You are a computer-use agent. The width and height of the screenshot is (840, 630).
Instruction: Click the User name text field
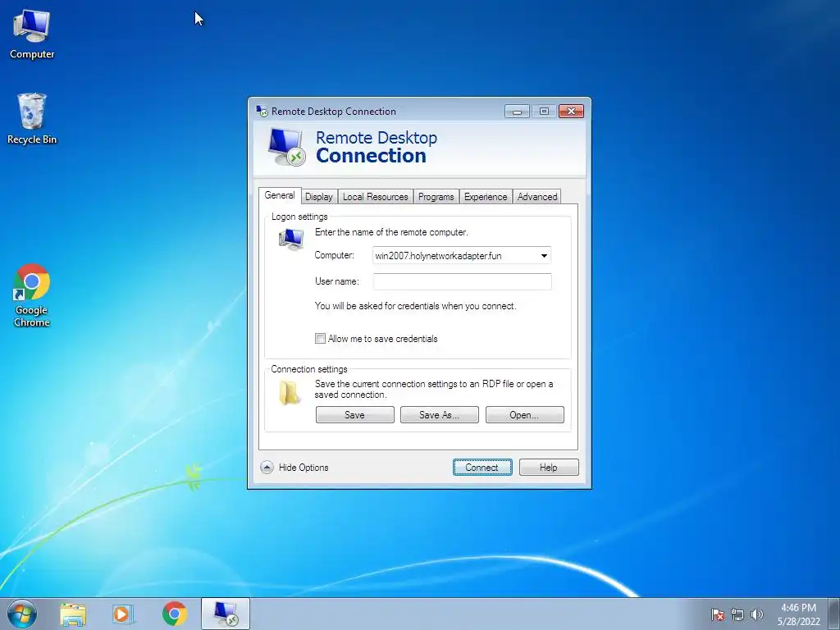(463, 282)
